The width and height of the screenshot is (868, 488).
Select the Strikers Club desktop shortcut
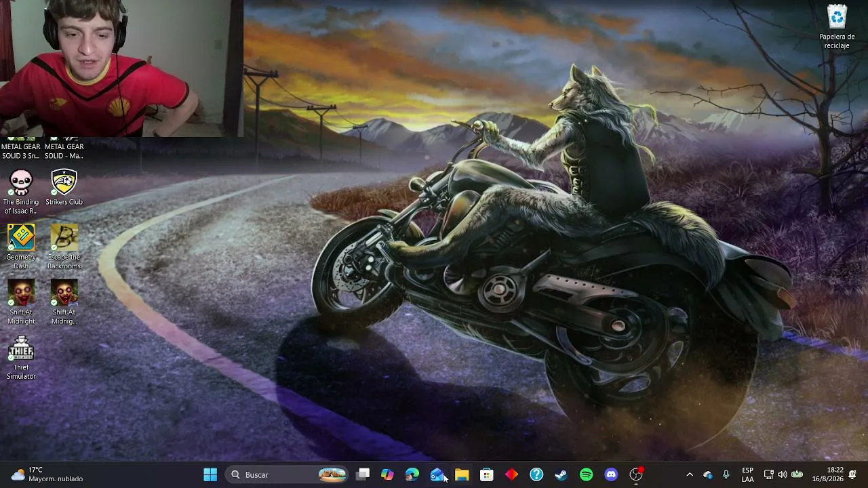coord(64,188)
